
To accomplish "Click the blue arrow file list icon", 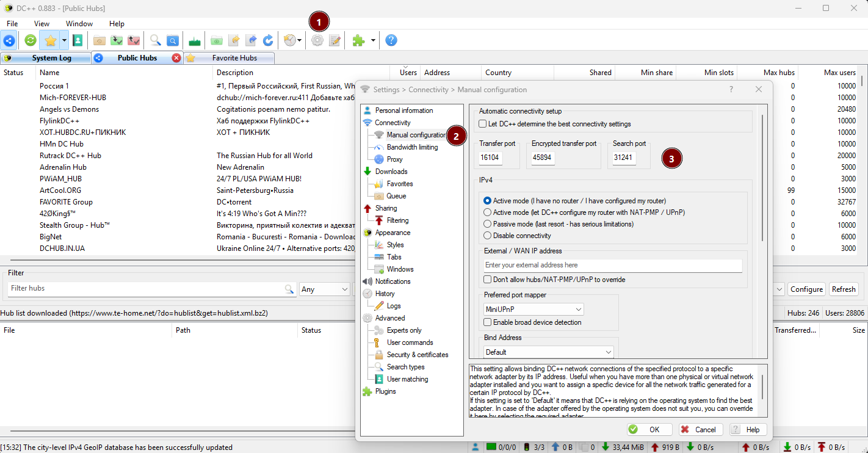I will (x=251, y=40).
